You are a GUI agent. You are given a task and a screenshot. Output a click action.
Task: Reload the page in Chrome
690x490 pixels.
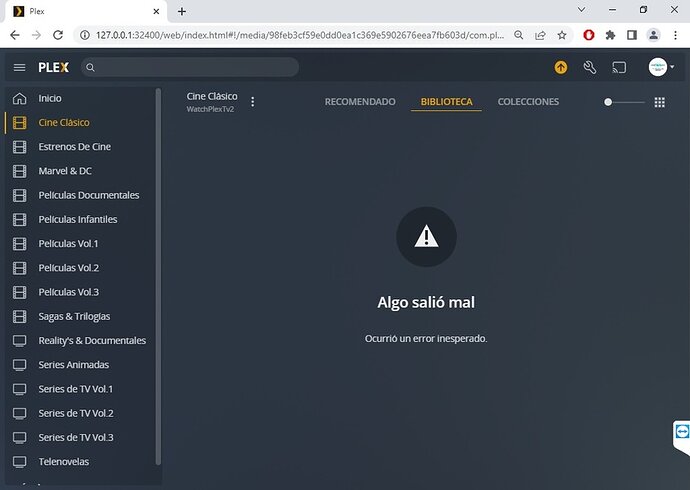[58, 35]
